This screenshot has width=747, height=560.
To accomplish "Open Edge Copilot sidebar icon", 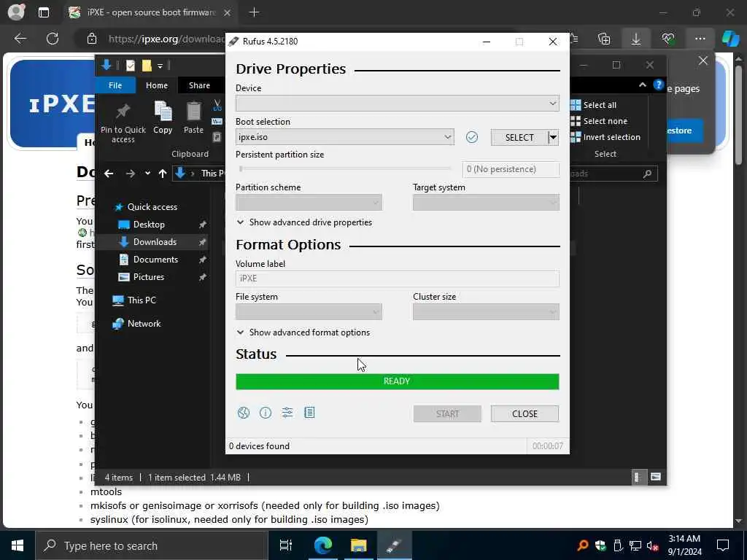I will point(729,39).
